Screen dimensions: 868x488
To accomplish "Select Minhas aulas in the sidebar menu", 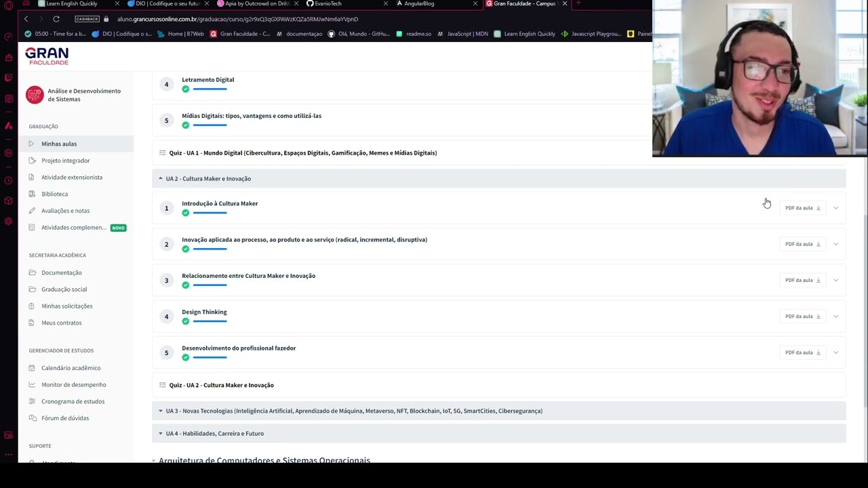I will pos(76,144).
